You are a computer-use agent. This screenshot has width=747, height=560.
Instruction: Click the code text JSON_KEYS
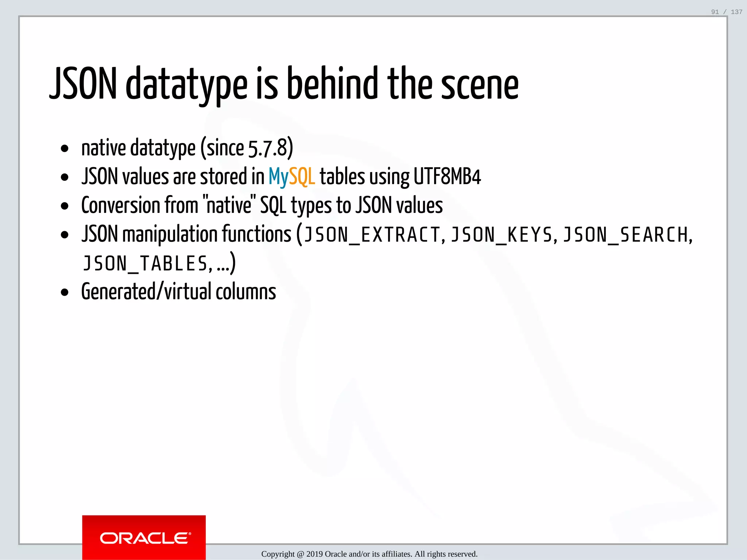(502, 234)
